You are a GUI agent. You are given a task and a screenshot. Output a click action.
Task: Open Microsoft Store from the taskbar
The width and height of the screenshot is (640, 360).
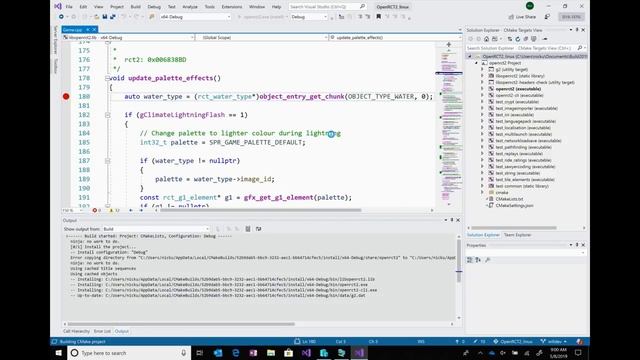click(289, 353)
